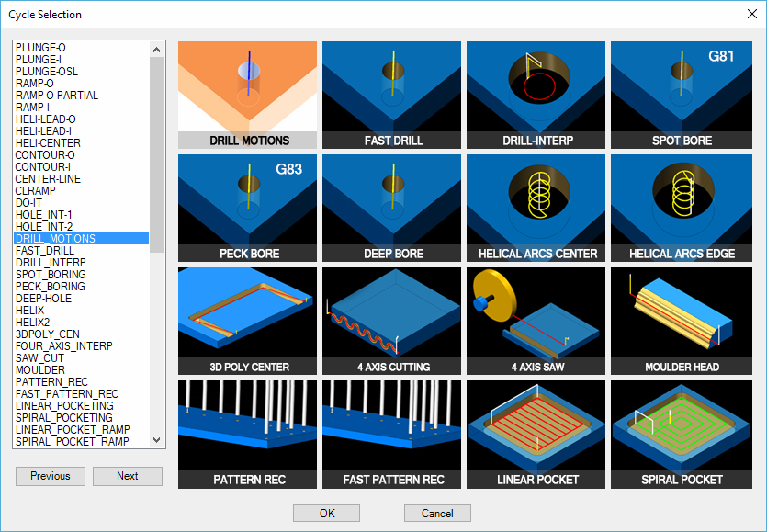Go to the Next page of cycles
The image size is (767, 532).
tap(128, 476)
